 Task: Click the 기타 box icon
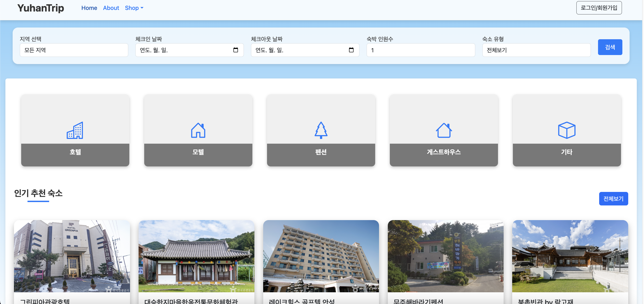click(566, 130)
